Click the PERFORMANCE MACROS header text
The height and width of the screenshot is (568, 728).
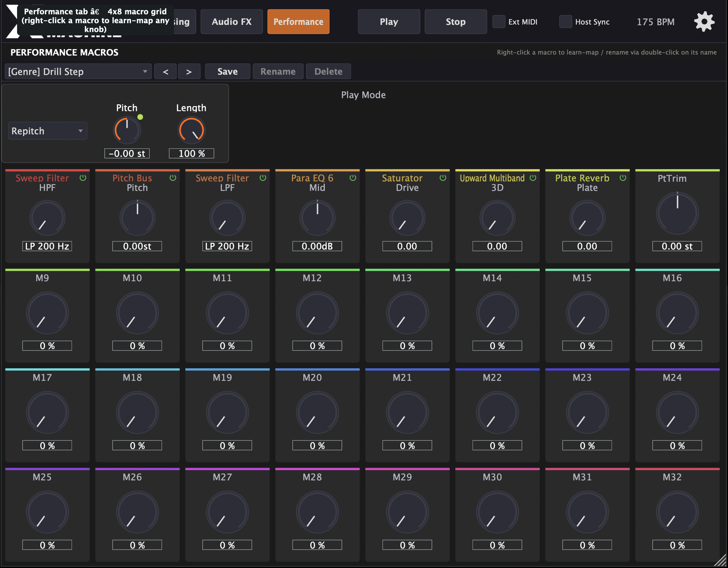coord(64,52)
